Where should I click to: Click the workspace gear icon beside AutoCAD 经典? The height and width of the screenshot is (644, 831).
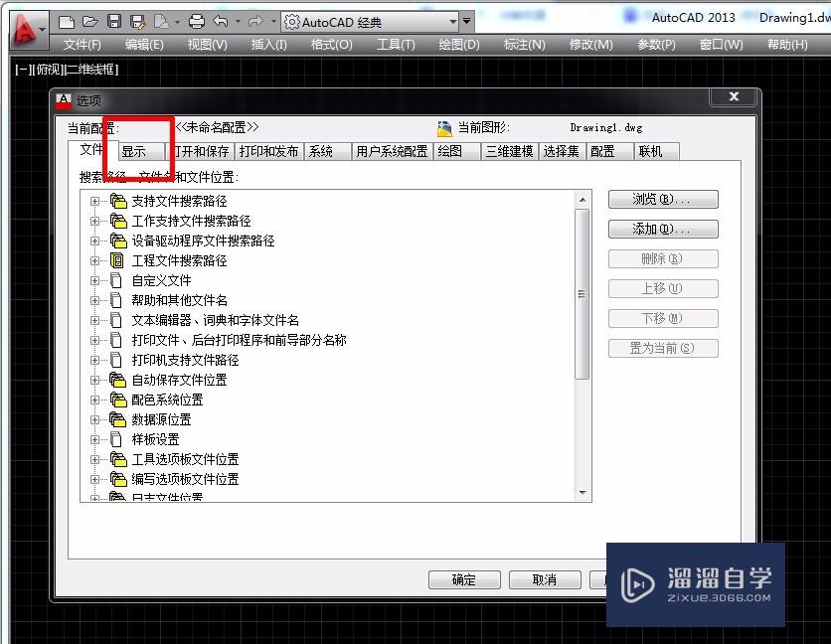pyautogui.click(x=291, y=19)
